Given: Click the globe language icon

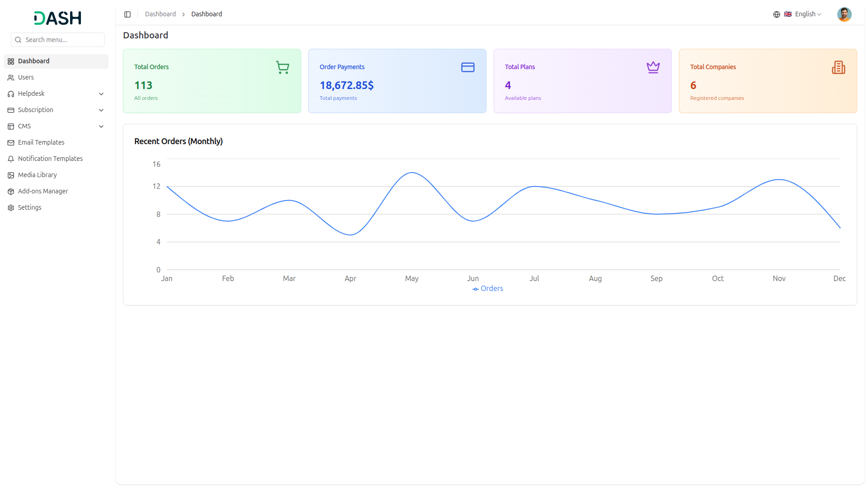Looking at the screenshot, I should [777, 14].
